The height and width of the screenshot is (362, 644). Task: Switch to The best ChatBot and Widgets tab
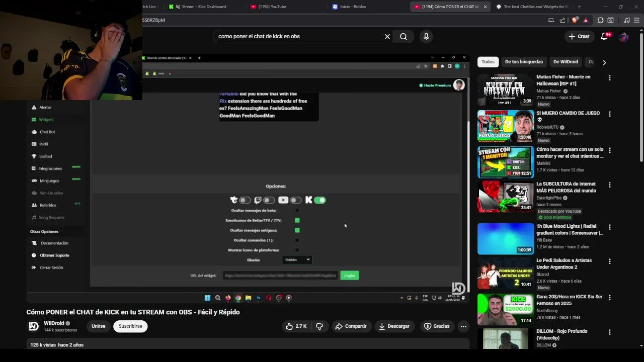(532, 7)
